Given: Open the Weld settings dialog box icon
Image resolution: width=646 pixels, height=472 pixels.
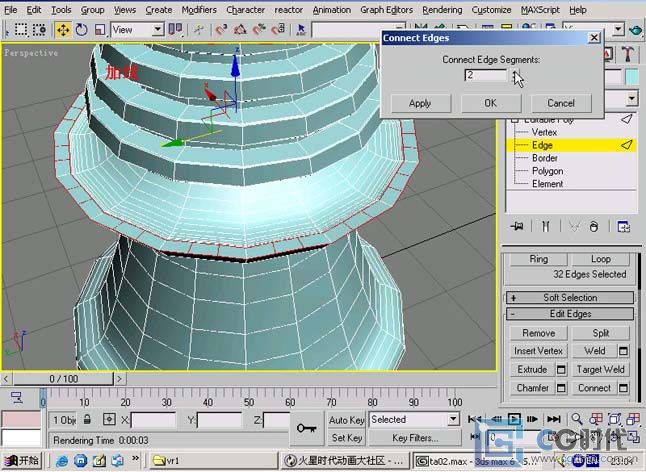Looking at the screenshot, I should pyautogui.click(x=623, y=351).
